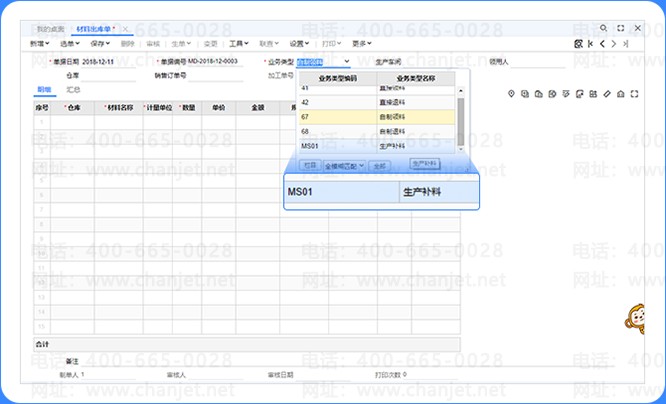Click the header 仓库 input field
This screenshot has height=404, width=666.
coord(108,76)
